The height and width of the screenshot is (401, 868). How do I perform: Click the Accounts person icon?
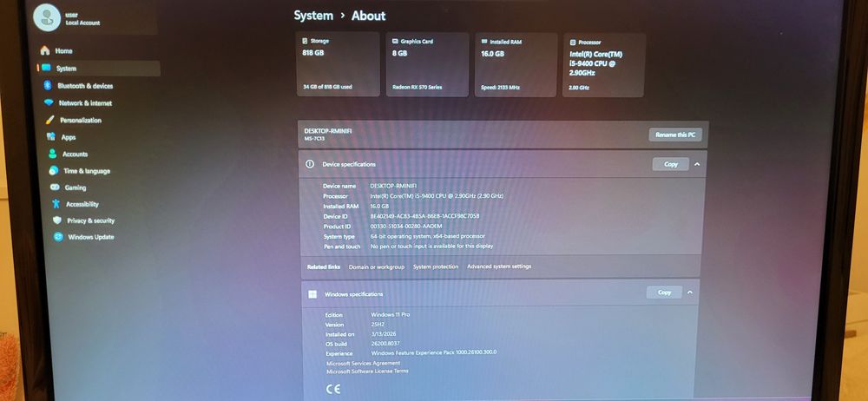click(53, 154)
